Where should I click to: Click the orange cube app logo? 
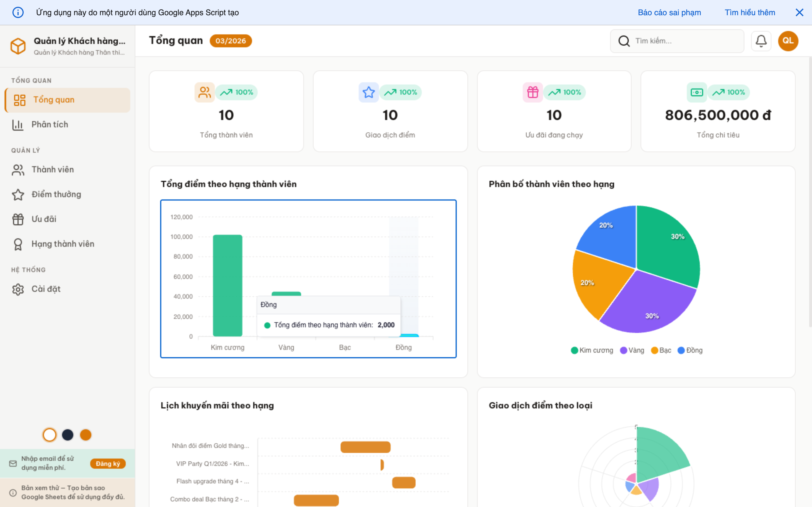(x=18, y=46)
